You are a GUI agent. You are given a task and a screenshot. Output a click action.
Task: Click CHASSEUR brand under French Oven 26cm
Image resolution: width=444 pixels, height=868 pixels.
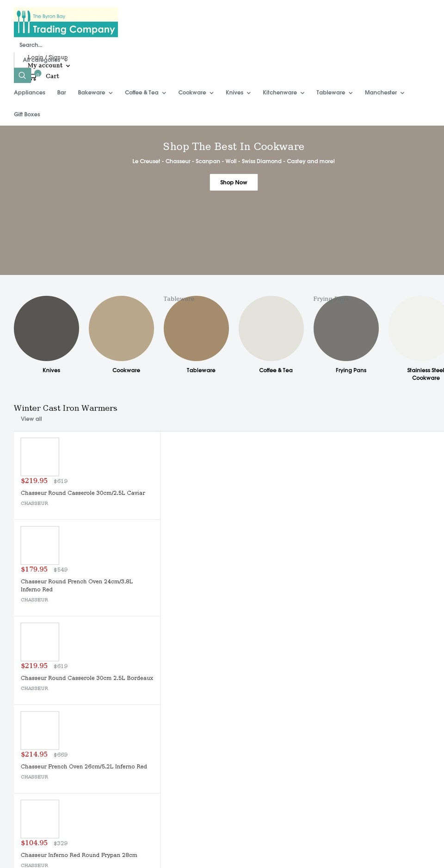pos(34,777)
